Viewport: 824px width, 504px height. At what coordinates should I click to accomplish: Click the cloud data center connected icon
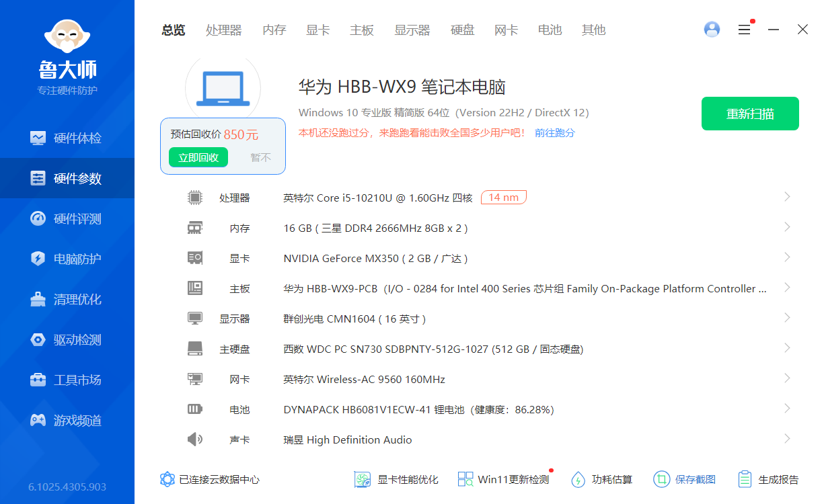click(167, 479)
